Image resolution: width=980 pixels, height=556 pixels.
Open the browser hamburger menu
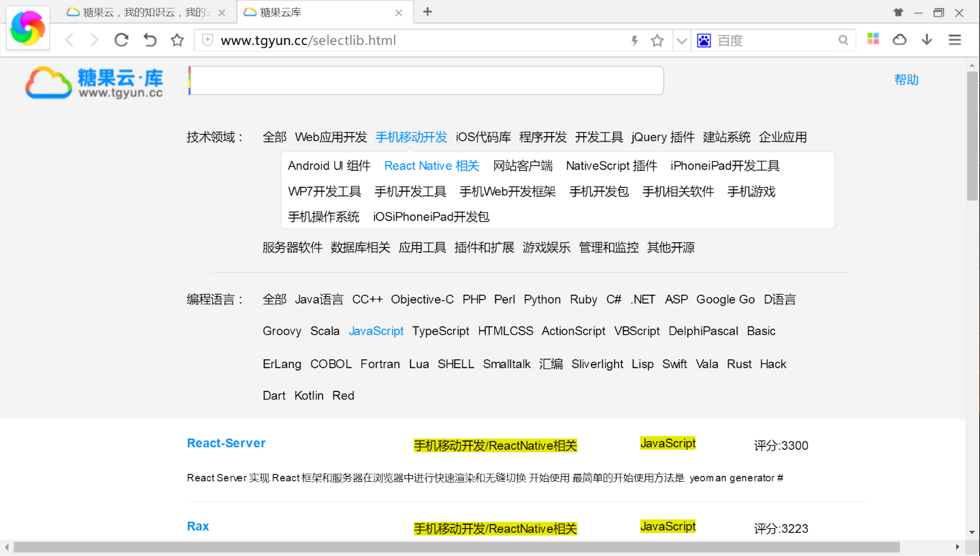[x=955, y=40]
